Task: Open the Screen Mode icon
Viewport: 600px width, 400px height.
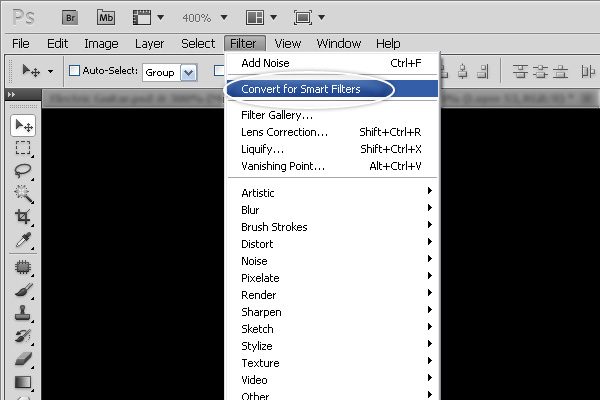Action: 303,18
